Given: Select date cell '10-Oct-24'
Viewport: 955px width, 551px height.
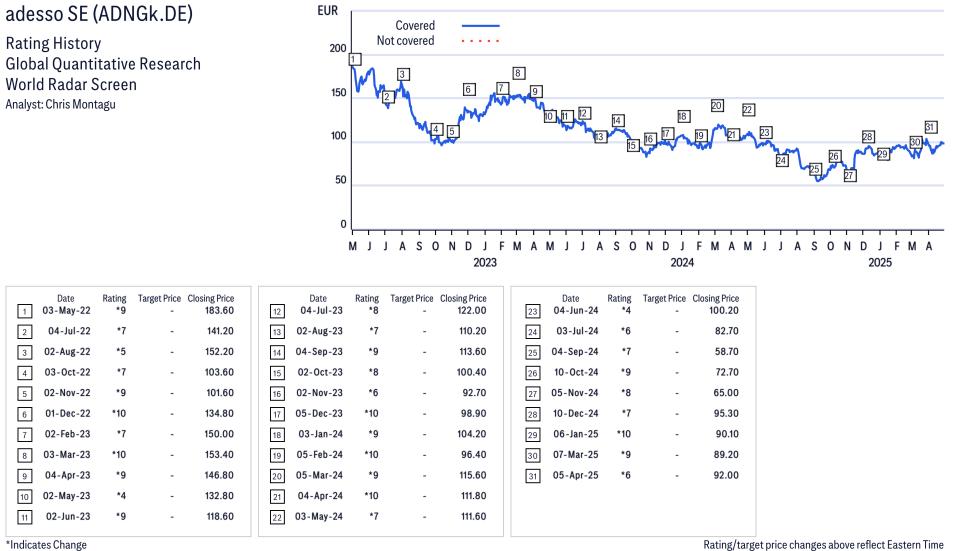Looking at the screenshot, I should (576, 372).
